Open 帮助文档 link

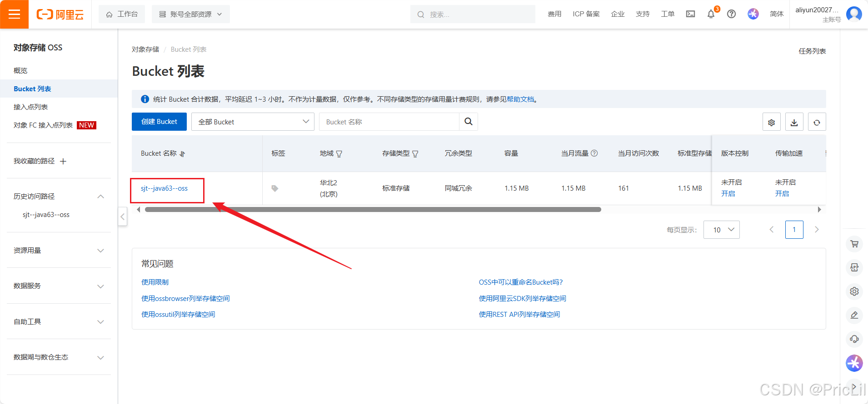pyautogui.click(x=520, y=99)
